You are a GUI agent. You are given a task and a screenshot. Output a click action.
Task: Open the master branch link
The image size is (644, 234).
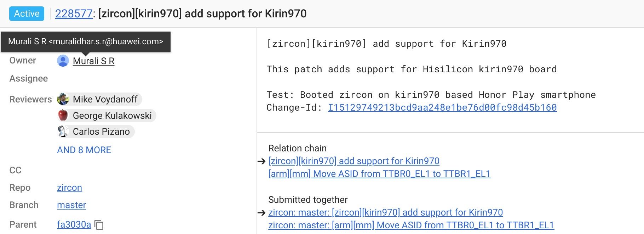click(x=71, y=205)
